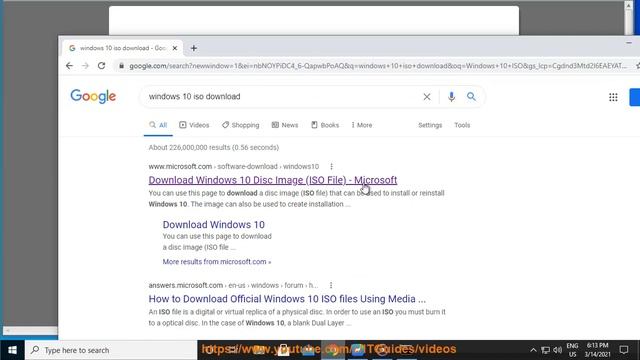Click in the Google search box
Image resolution: width=640 pixels, height=360 pixels.
tap(282, 97)
